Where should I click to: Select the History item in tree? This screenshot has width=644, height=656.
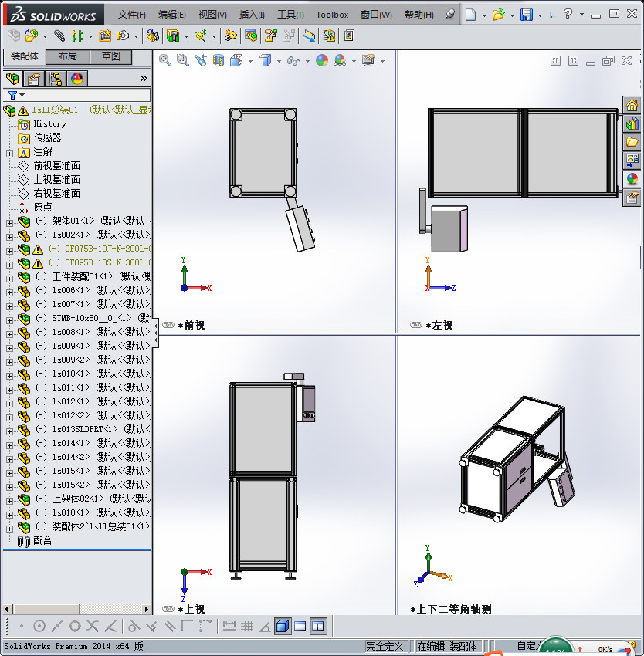50,123
